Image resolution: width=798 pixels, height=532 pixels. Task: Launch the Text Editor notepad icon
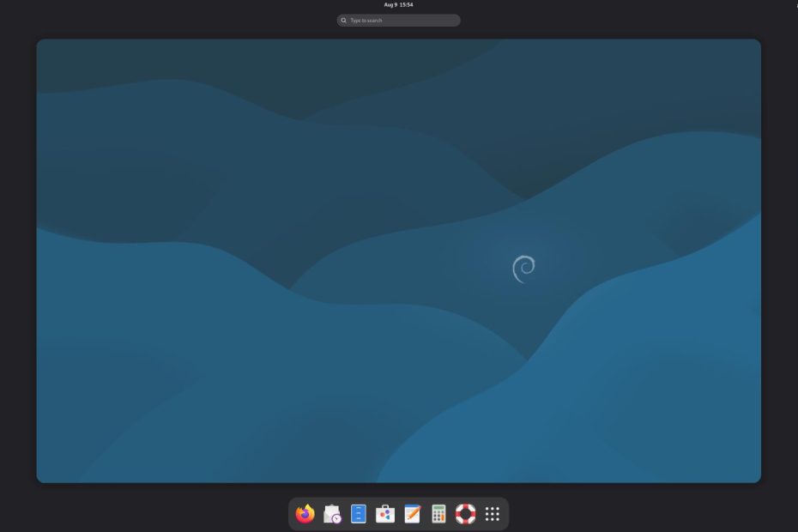pos(412,514)
